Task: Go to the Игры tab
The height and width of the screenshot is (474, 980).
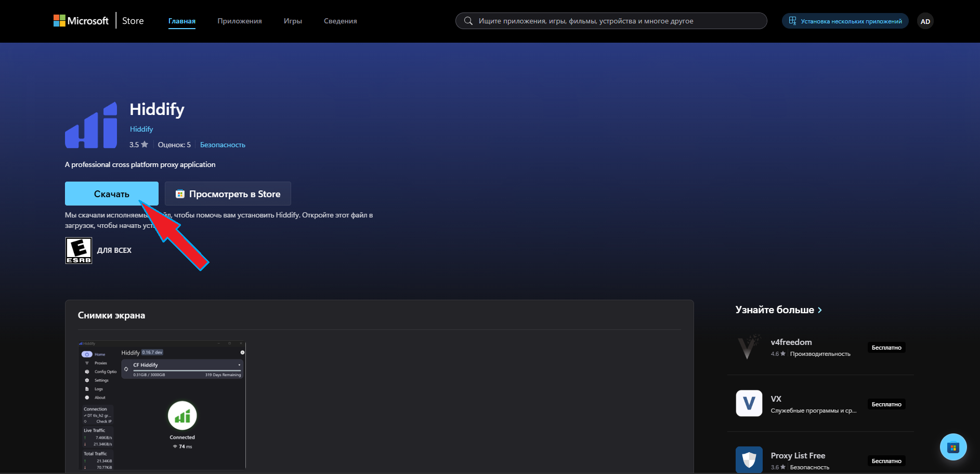Action: click(x=293, y=21)
